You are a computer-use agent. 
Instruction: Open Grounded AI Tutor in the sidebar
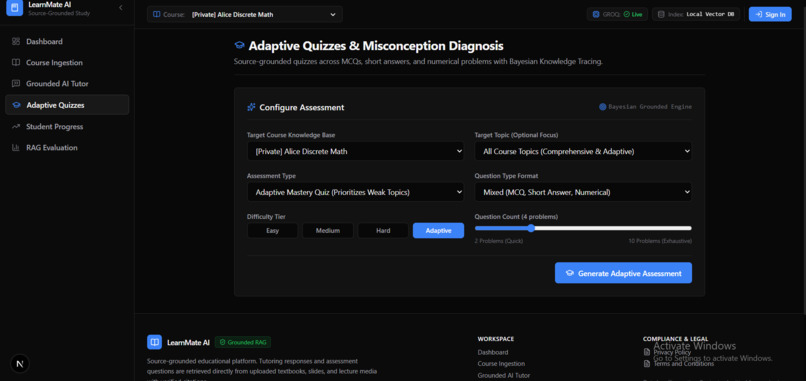pos(67,84)
